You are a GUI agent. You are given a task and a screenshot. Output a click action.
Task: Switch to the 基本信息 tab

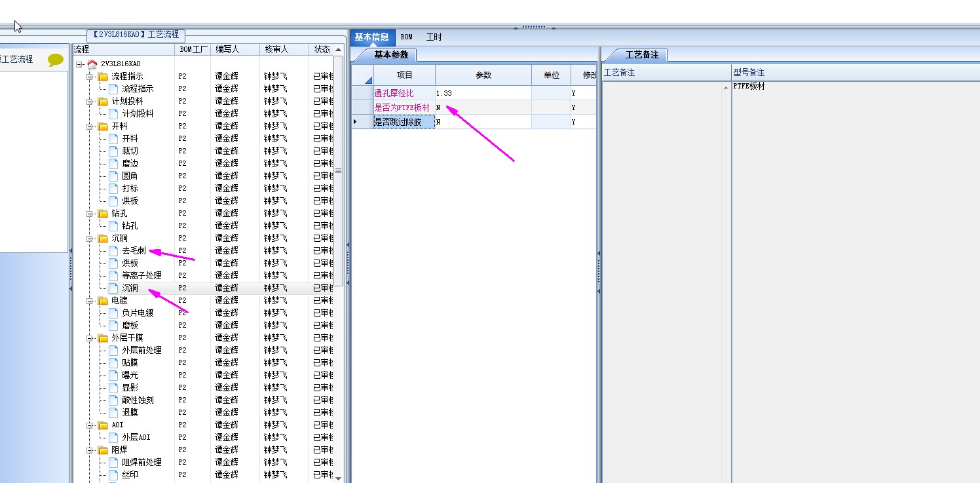coord(372,37)
